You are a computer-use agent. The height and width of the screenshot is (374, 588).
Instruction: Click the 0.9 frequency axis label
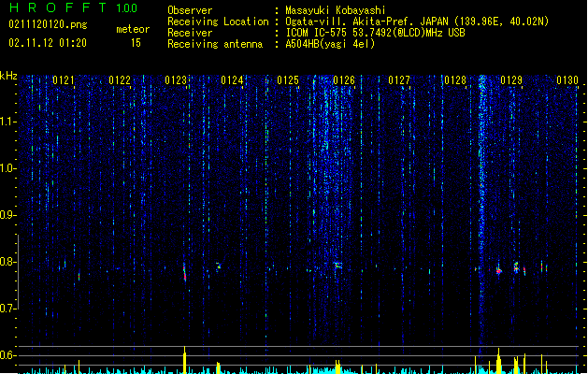[7, 215]
